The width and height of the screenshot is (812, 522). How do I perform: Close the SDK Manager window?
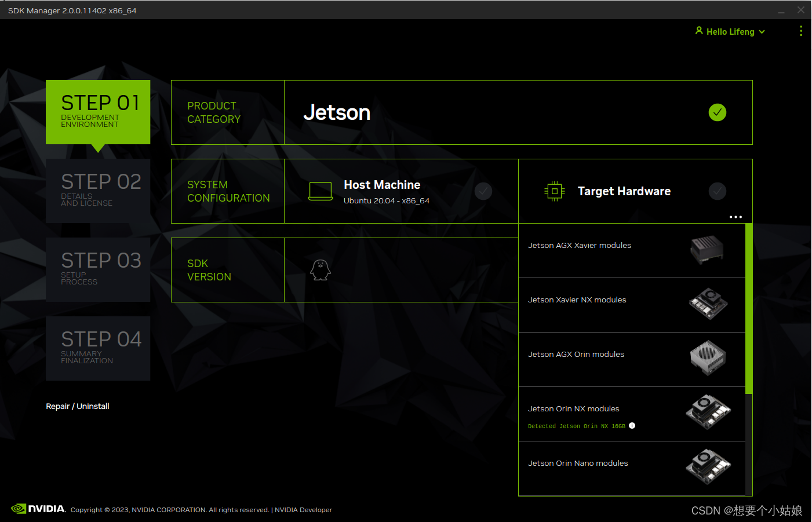800,10
